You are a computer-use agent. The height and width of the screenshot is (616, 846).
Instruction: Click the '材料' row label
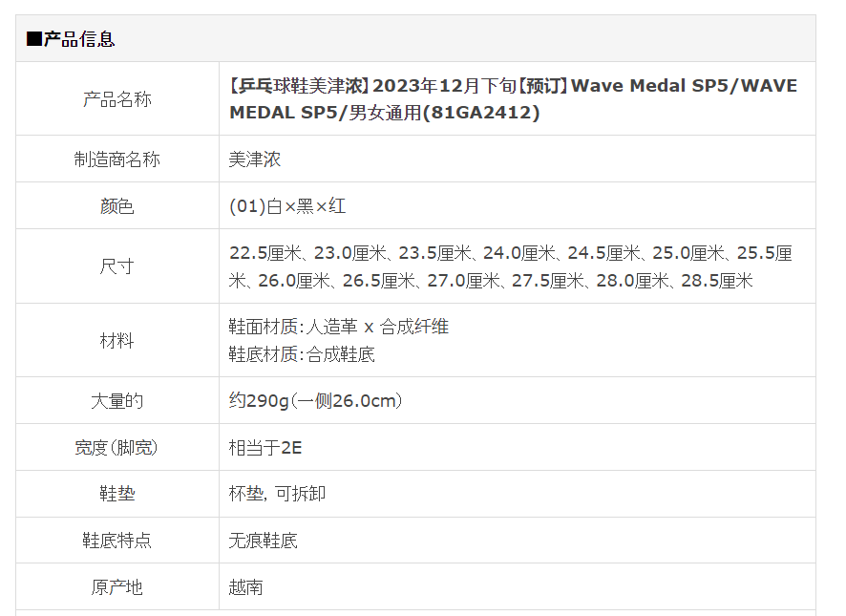[x=117, y=341]
